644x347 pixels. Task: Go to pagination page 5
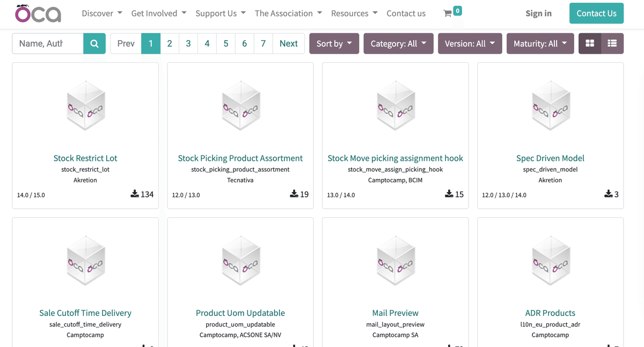point(226,43)
